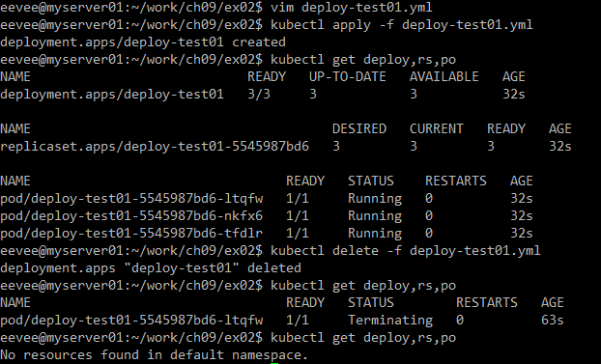Click the deployment READY value '3/3'
Image resolution: width=601 pixels, height=364 pixels.
pyautogui.click(x=259, y=95)
